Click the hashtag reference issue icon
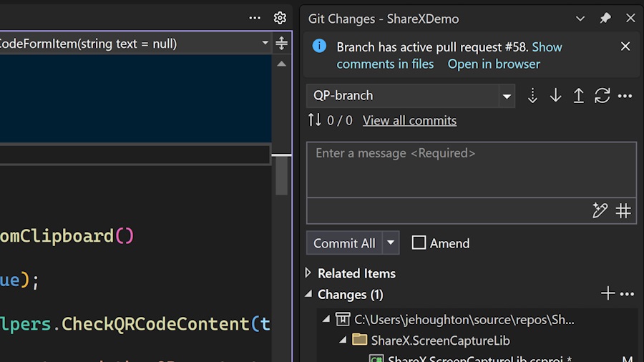The image size is (644, 362). [623, 210]
